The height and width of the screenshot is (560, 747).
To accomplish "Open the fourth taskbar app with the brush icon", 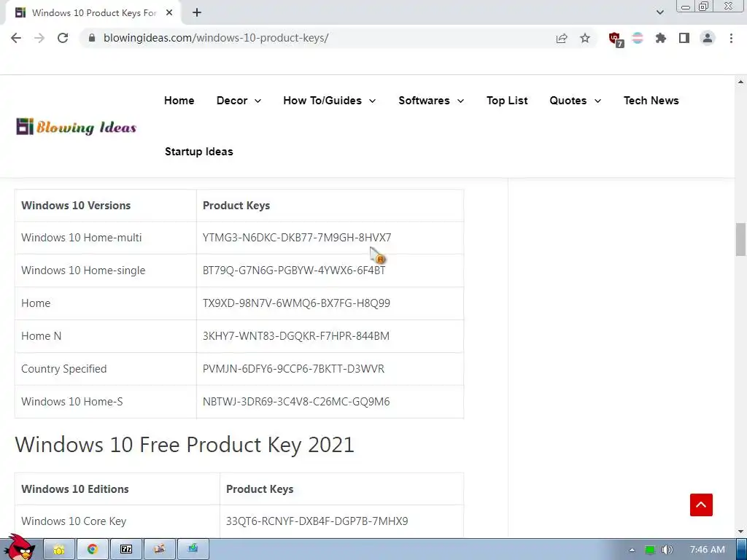I will (159, 550).
